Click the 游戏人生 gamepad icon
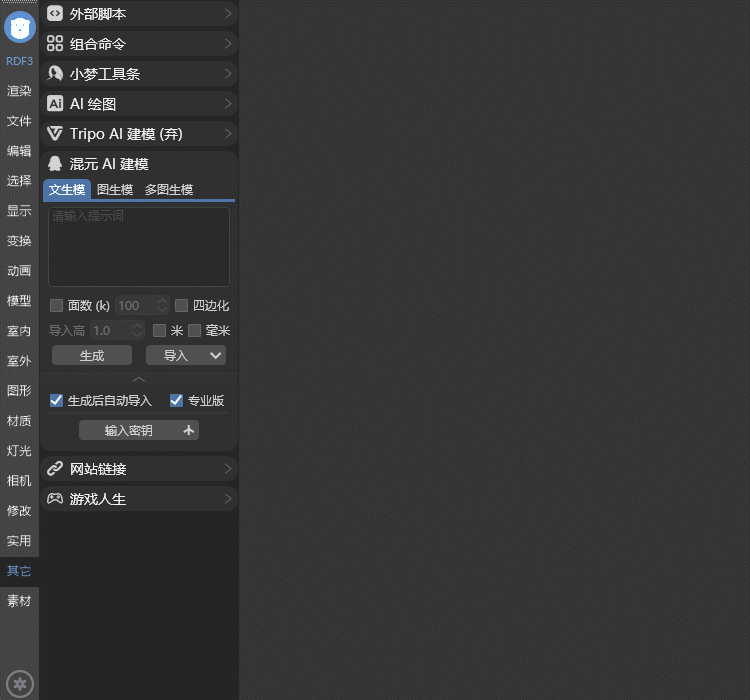The image size is (750, 700). pyautogui.click(x=55, y=498)
